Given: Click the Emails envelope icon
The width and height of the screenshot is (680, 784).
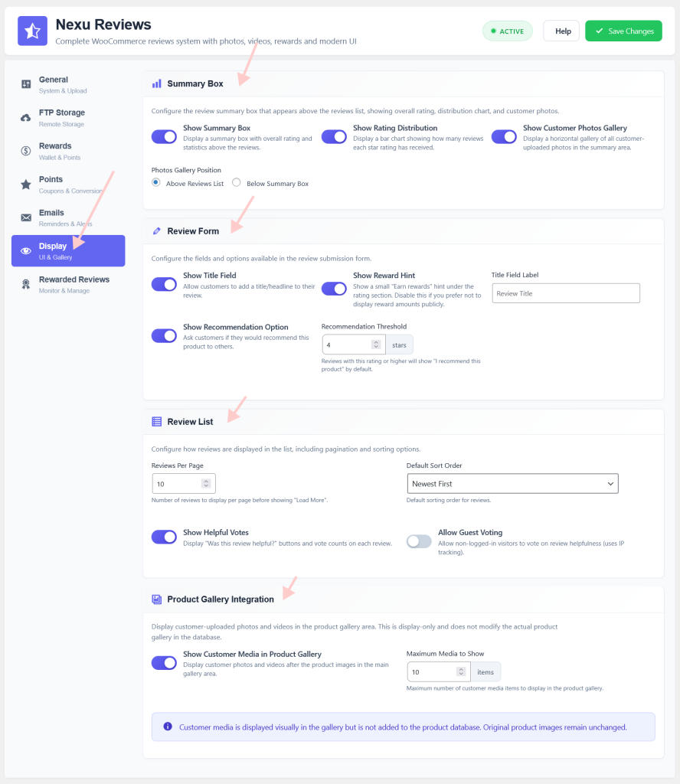Looking at the screenshot, I should 26,217.
